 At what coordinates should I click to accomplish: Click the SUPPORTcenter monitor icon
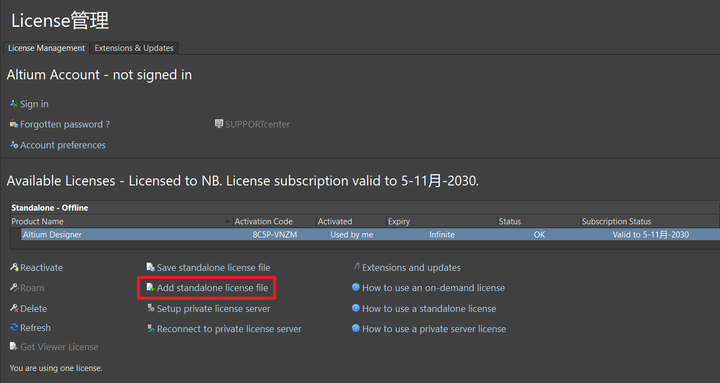click(219, 124)
